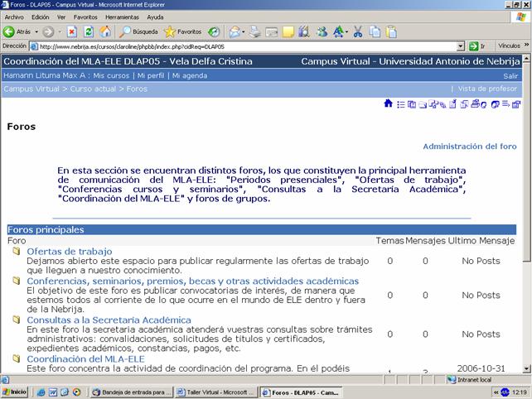Expand the mail icon dropdown arrow
This screenshot has height=399, width=532.
(244, 32)
